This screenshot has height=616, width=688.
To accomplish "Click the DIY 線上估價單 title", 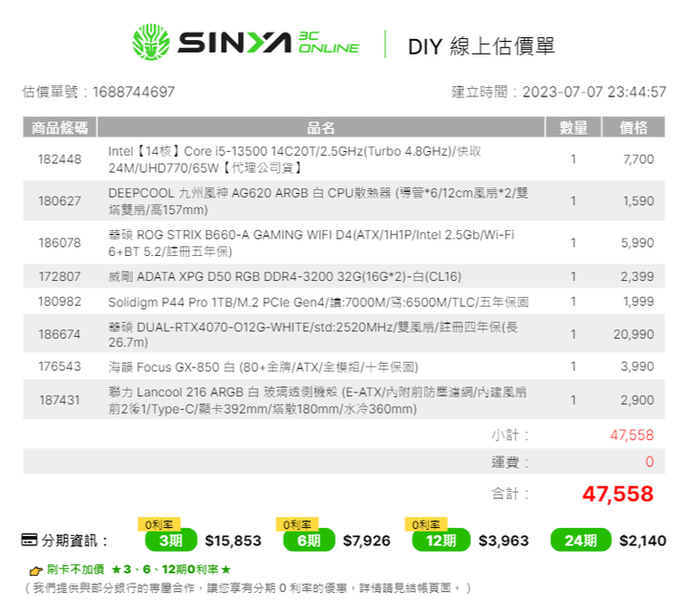I will tap(482, 46).
